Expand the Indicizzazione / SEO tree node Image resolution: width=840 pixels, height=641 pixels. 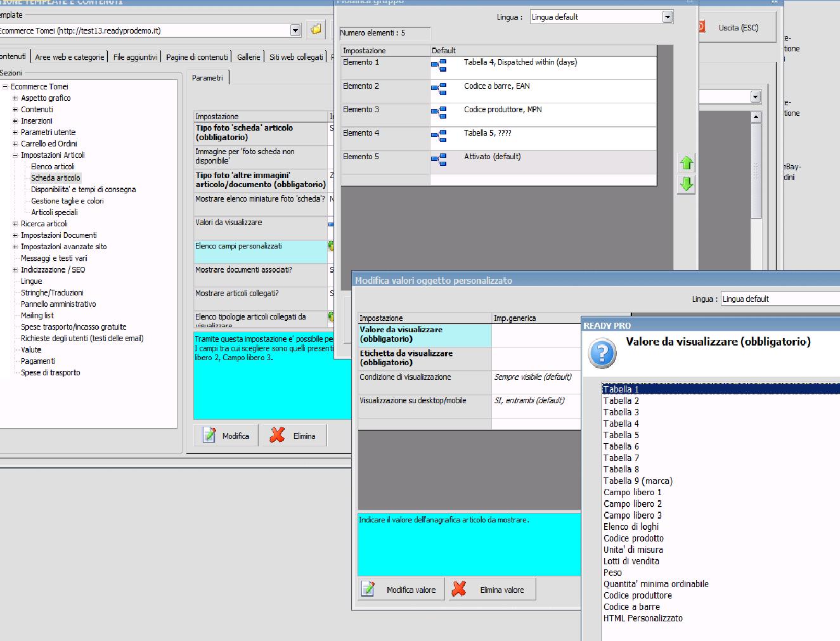pos(15,270)
